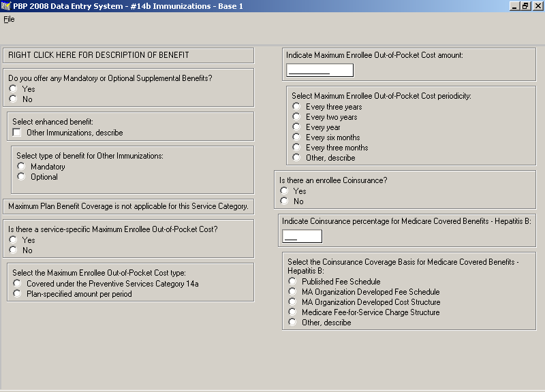The width and height of the screenshot is (545, 392).
Task: Choose Optional benefit type
Action: click(x=21, y=177)
